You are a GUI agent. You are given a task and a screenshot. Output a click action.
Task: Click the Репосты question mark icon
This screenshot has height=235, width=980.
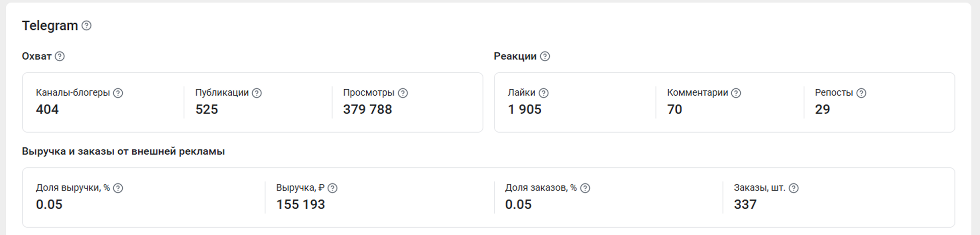(x=861, y=93)
